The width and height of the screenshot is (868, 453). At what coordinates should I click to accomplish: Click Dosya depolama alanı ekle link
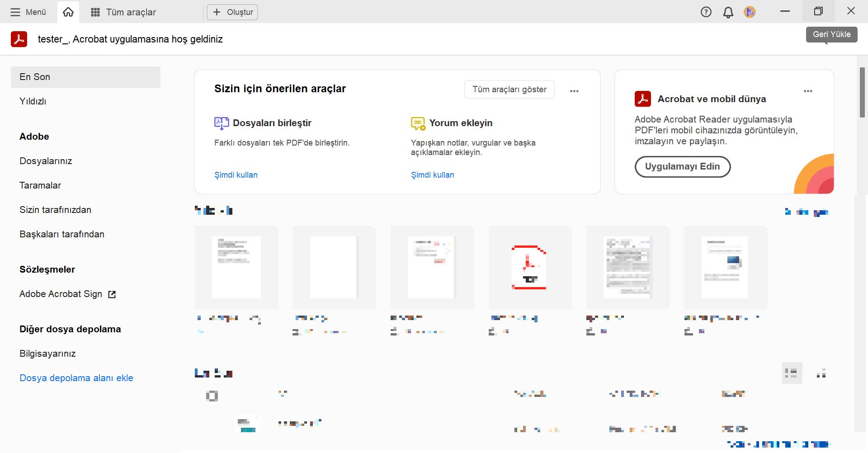tap(76, 378)
